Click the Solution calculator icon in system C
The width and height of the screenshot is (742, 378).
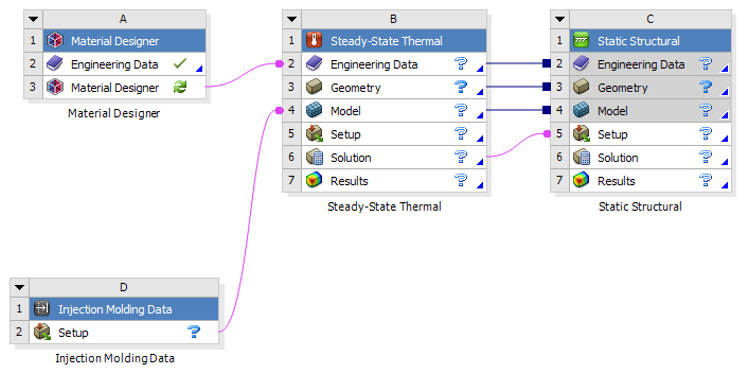(x=581, y=157)
